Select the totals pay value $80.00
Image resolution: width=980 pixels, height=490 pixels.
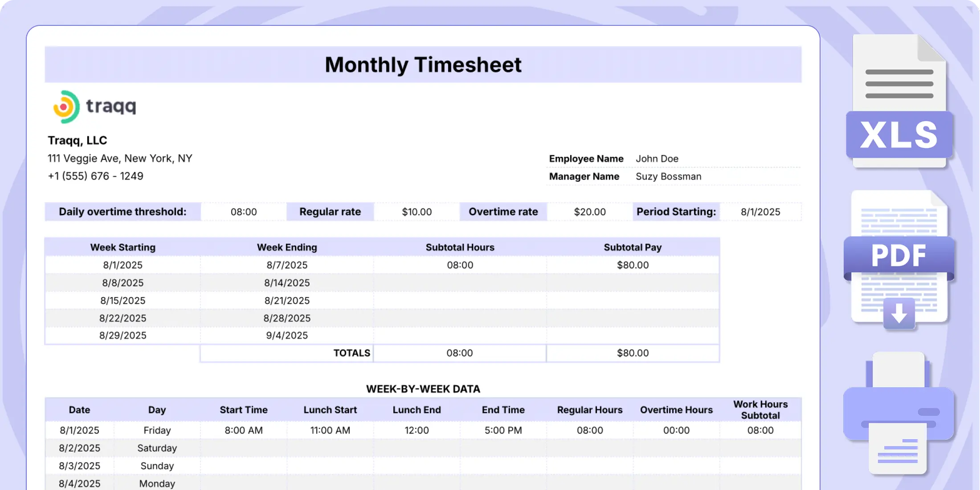(633, 353)
